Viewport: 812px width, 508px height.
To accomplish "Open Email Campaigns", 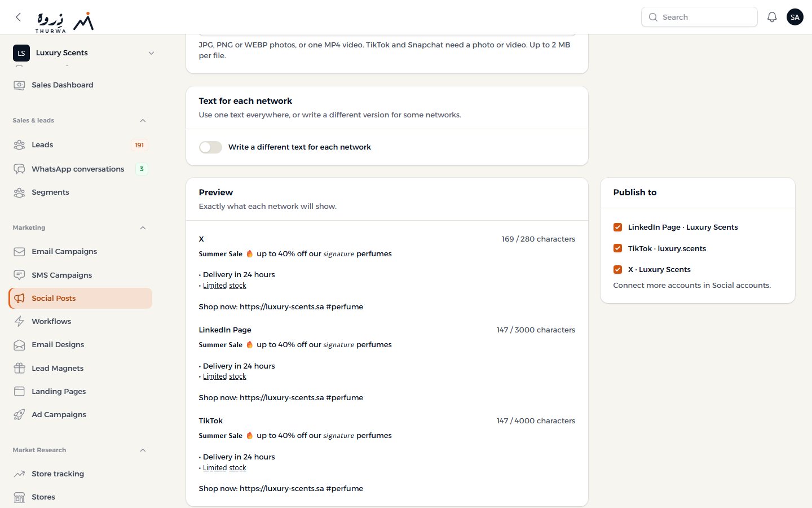I will (x=81, y=252).
